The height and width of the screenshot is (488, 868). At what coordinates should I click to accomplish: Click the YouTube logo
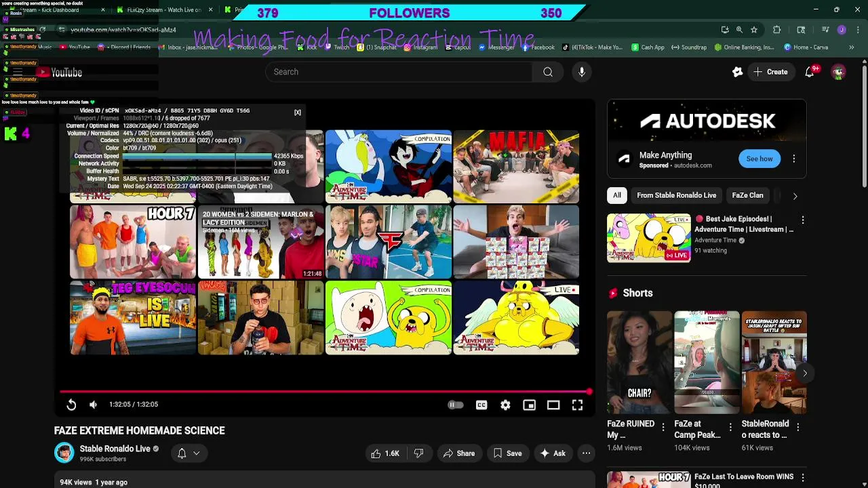click(60, 73)
